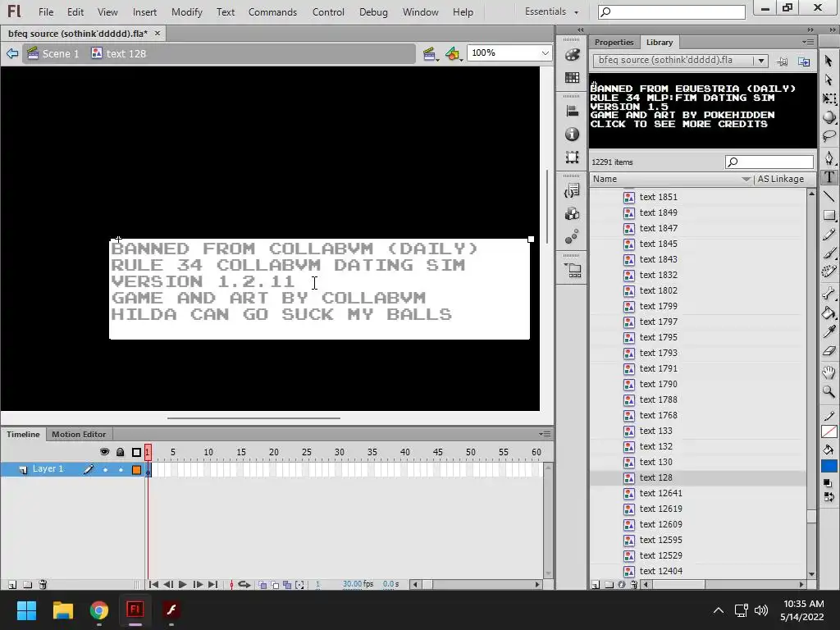Collapse the Library panel group arrows
Viewport: 840px width, 630px height.
pyautogui.click(x=810, y=30)
